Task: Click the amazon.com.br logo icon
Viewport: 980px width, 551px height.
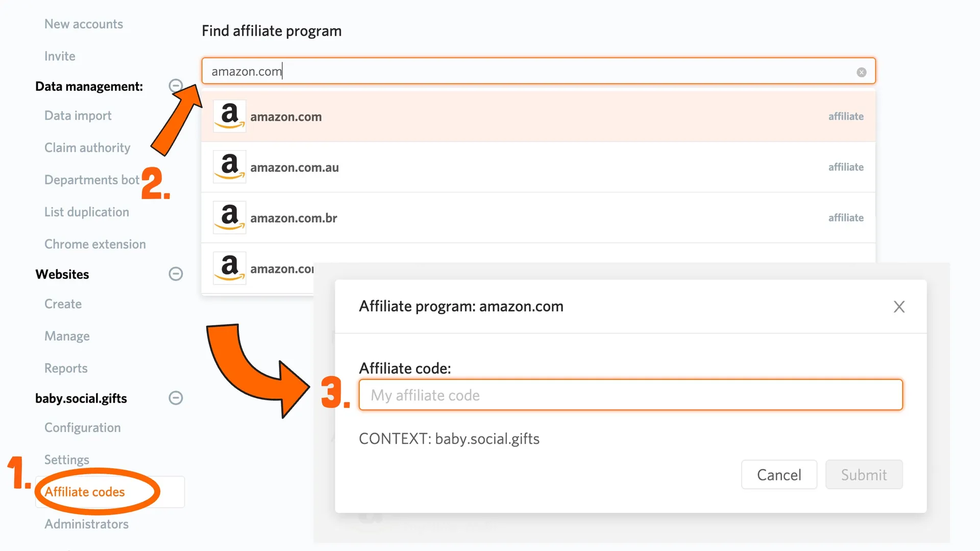Action: pos(229,217)
